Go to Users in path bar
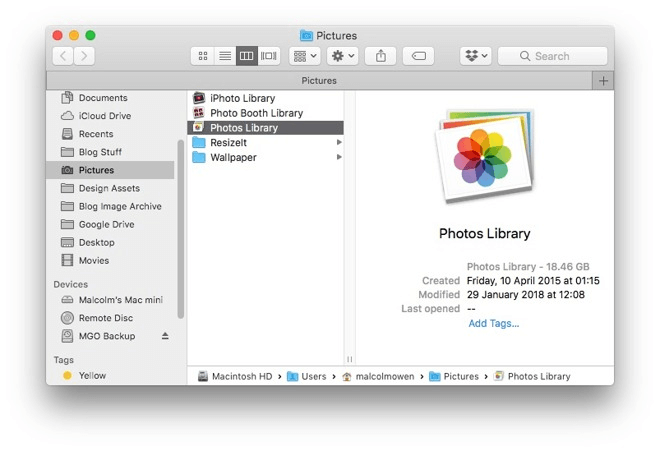The image size is (660, 451). pyautogui.click(x=306, y=376)
